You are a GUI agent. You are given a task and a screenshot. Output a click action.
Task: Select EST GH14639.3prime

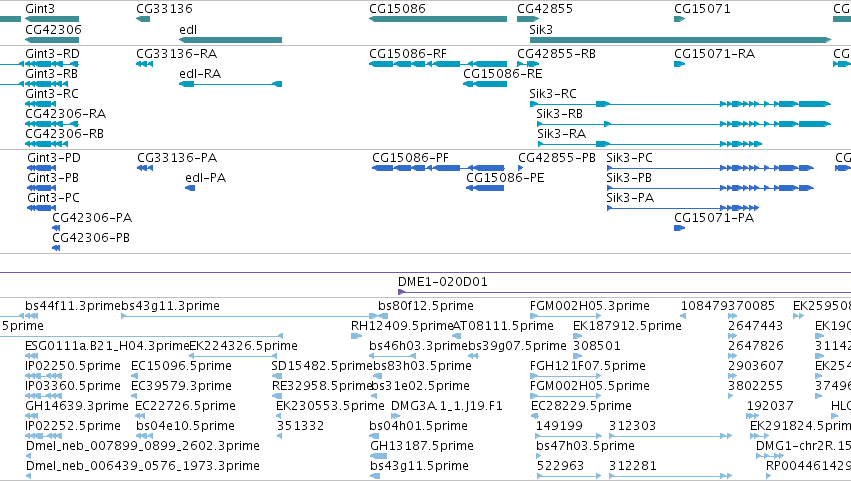[77, 407]
